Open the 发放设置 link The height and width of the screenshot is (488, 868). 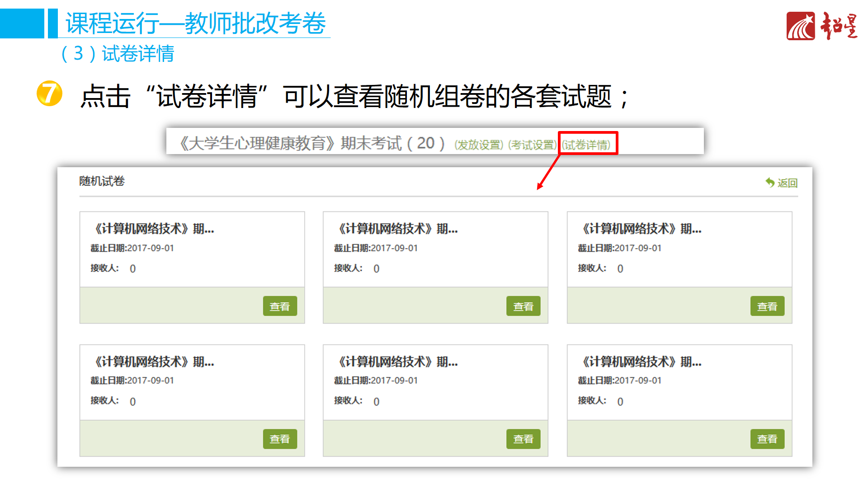(x=478, y=145)
